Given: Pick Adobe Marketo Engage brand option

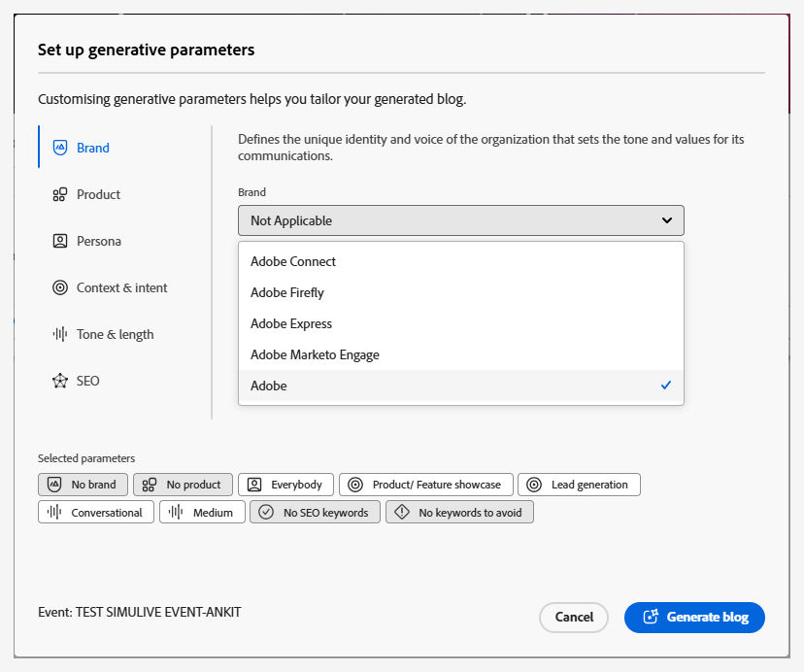Looking at the screenshot, I should click(461, 354).
